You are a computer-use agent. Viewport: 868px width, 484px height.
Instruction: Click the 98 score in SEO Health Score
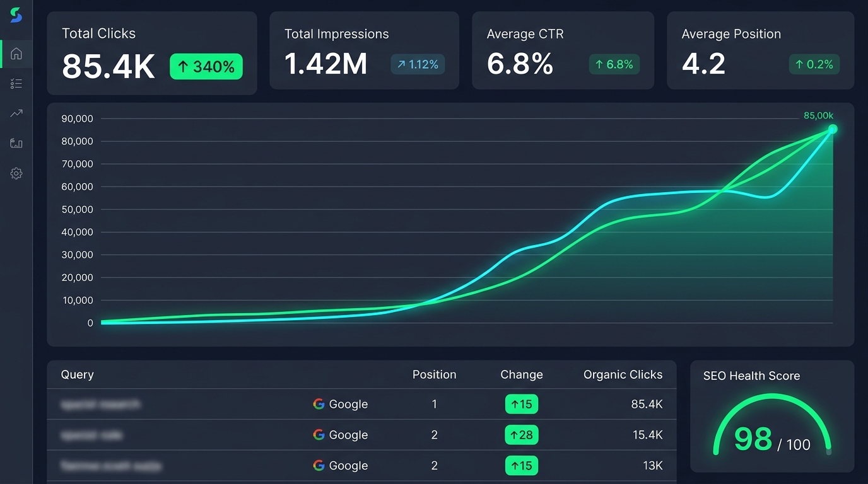click(x=753, y=439)
